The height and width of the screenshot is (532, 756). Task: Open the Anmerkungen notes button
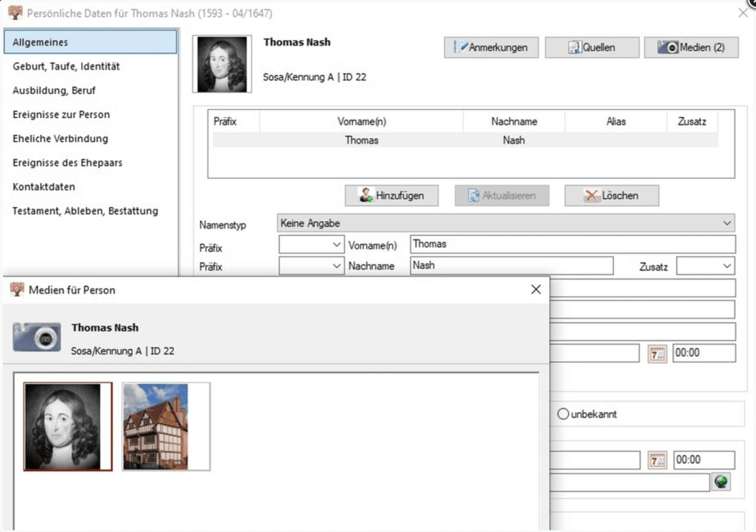click(x=491, y=47)
